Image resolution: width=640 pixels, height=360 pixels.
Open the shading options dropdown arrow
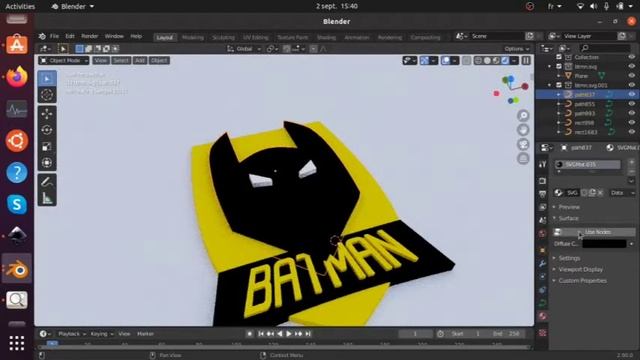click(x=514, y=60)
